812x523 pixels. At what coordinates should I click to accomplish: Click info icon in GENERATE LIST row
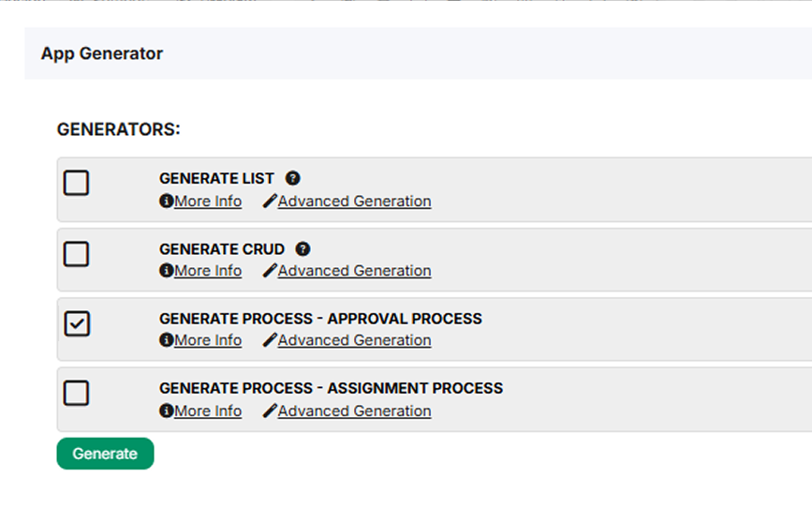tap(166, 202)
